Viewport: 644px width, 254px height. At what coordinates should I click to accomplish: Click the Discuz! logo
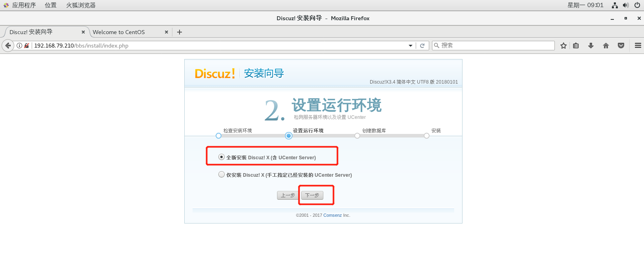click(215, 73)
